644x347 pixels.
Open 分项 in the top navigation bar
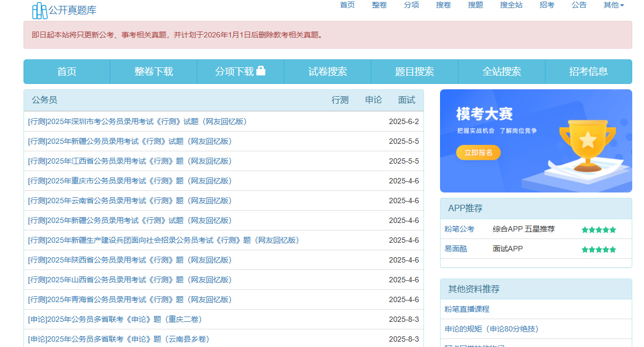tap(412, 5)
